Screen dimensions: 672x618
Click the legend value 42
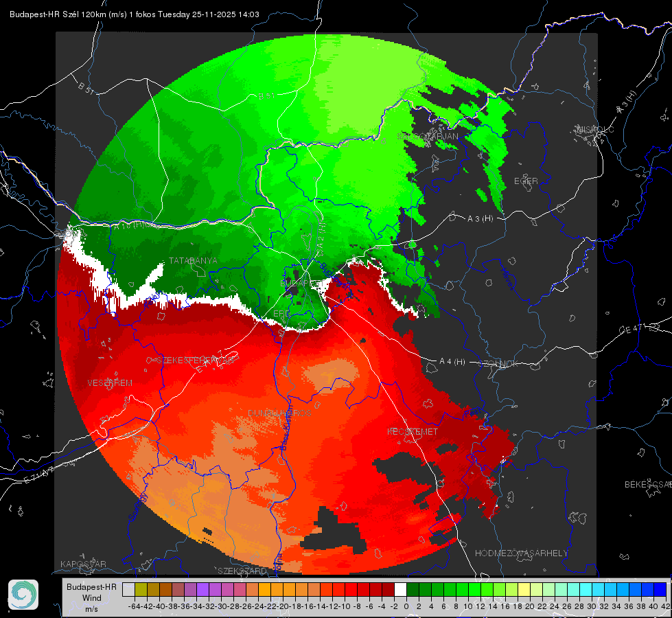coord(665,606)
